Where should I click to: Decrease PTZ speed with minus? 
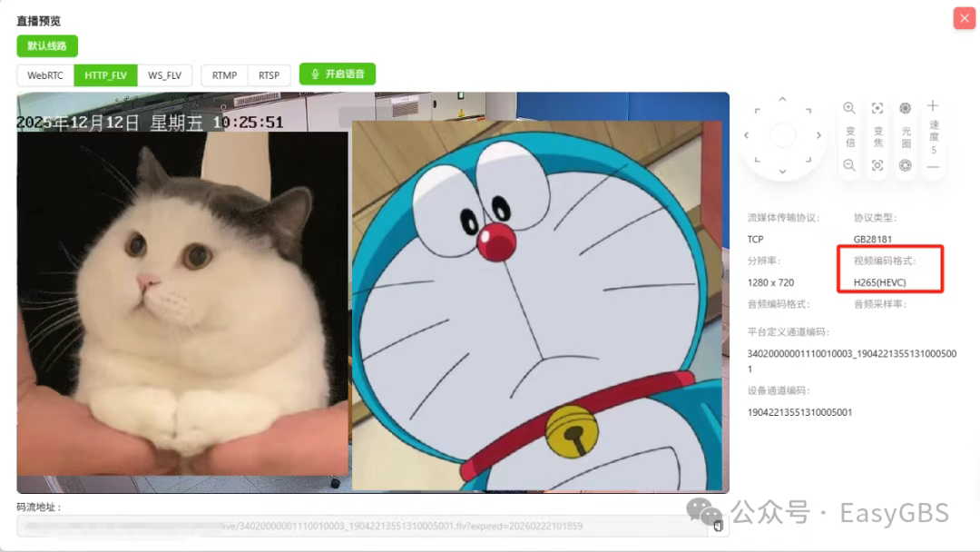point(933,167)
